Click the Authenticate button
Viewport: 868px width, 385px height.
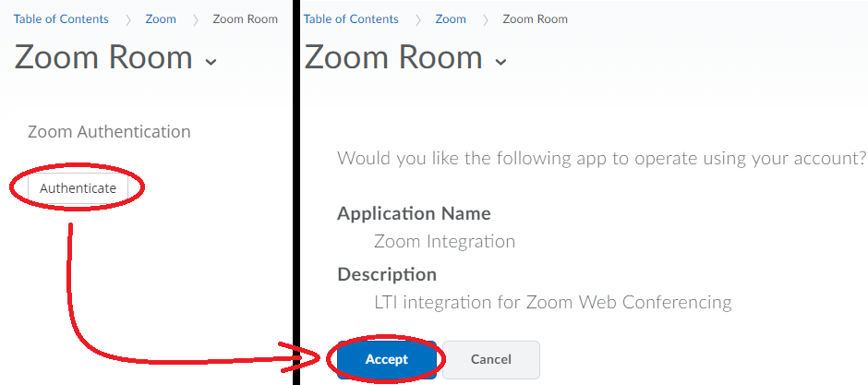click(78, 188)
